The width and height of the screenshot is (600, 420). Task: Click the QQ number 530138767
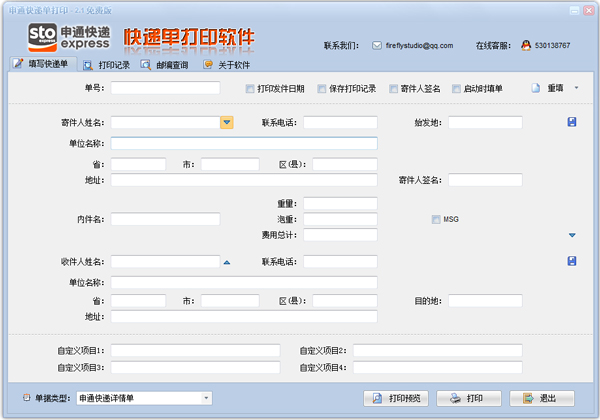point(552,46)
